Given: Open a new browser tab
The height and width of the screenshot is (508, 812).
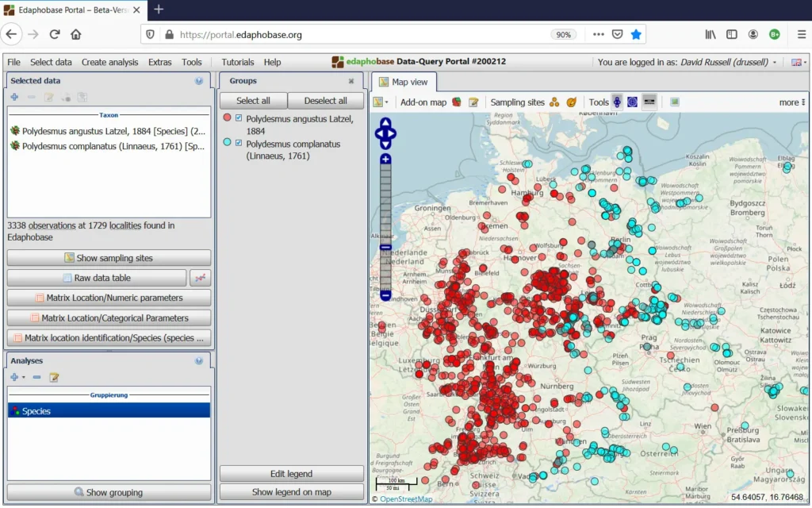Looking at the screenshot, I should tap(159, 10).
